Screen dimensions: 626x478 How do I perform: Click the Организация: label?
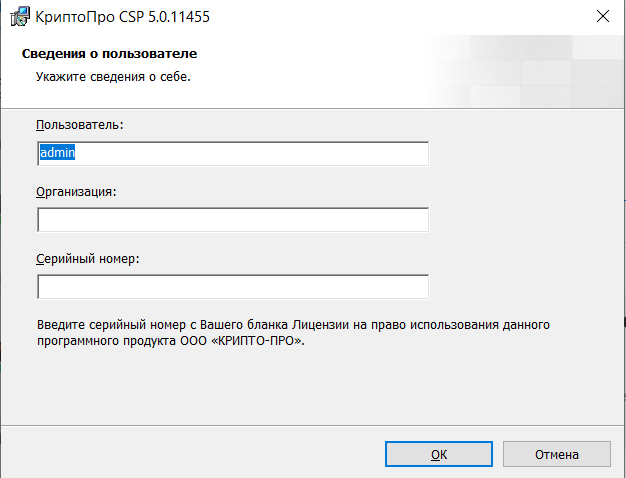click(76, 191)
